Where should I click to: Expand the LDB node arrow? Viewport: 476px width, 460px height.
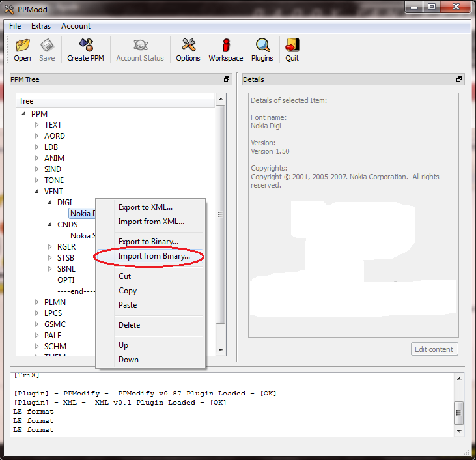tap(36, 147)
